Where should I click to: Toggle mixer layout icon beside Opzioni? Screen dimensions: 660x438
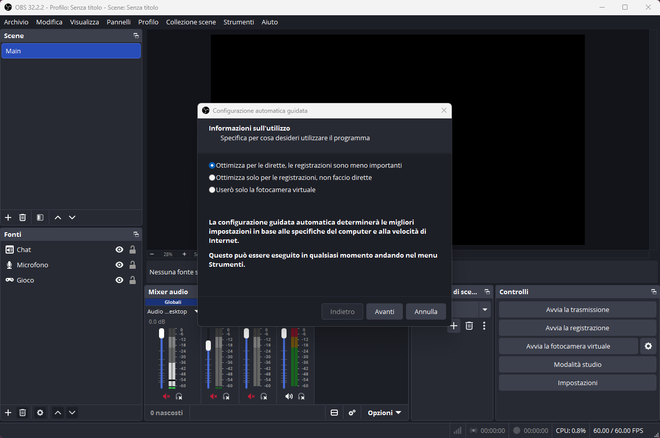point(334,413)
